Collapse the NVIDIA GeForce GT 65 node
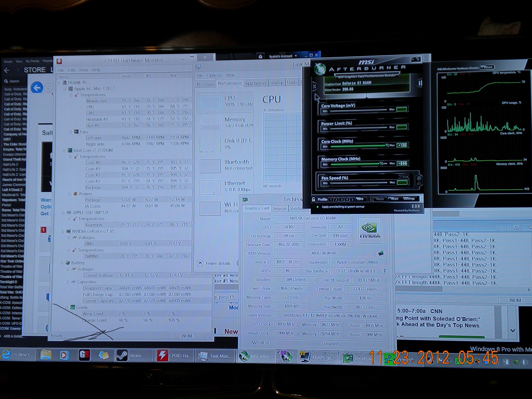 pos(63,231)
